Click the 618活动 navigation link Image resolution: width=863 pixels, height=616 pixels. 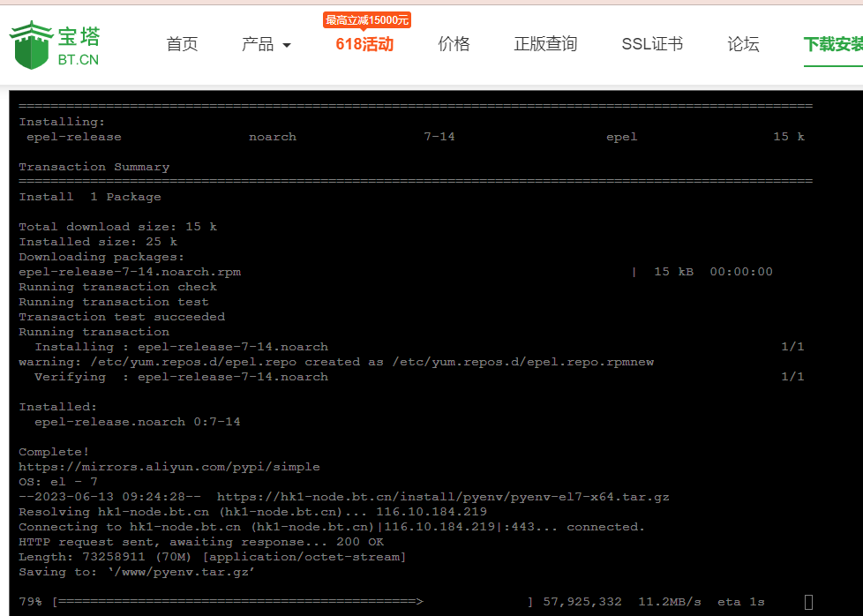coord(364,43)
